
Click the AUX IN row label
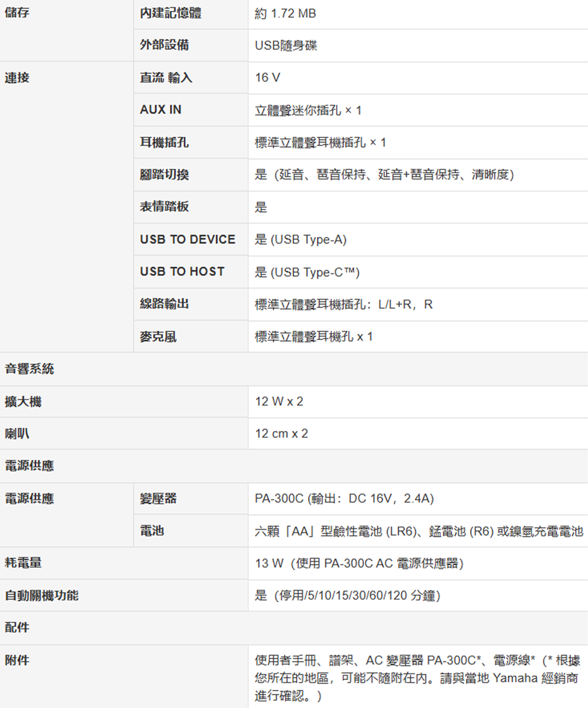[x=161, y=110]
